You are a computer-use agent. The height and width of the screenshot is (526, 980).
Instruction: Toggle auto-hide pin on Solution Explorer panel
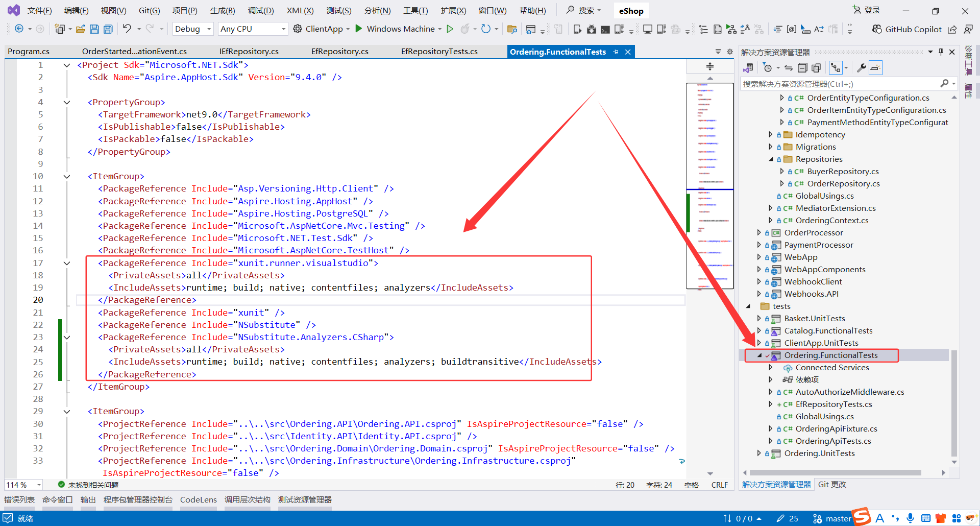tap(941, 52)
